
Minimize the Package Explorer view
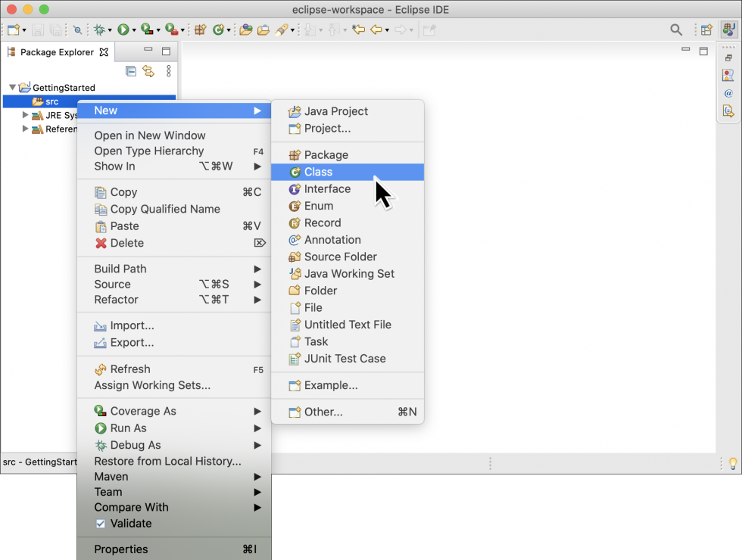(148, 48)
